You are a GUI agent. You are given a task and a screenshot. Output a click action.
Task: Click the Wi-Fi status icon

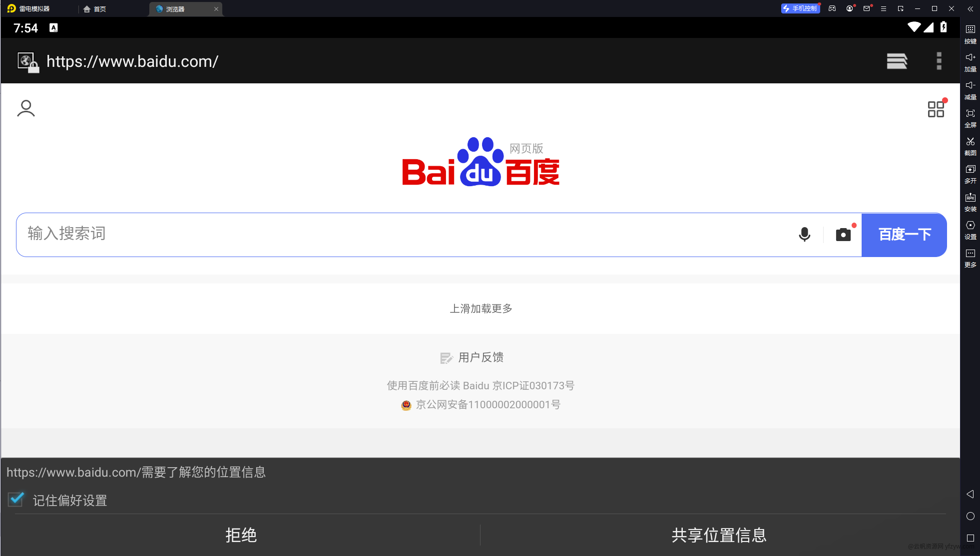(x=914, y=27)
